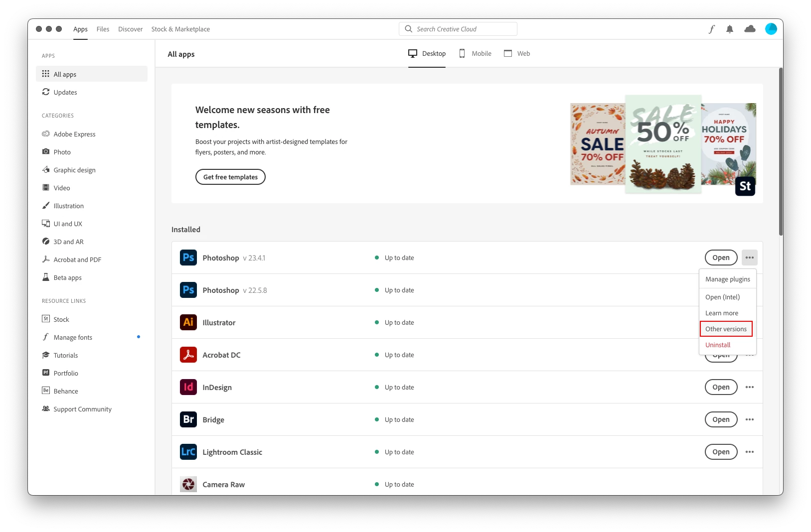Choose Uninstall from the menu
The image size is (811, 532).
728,345
